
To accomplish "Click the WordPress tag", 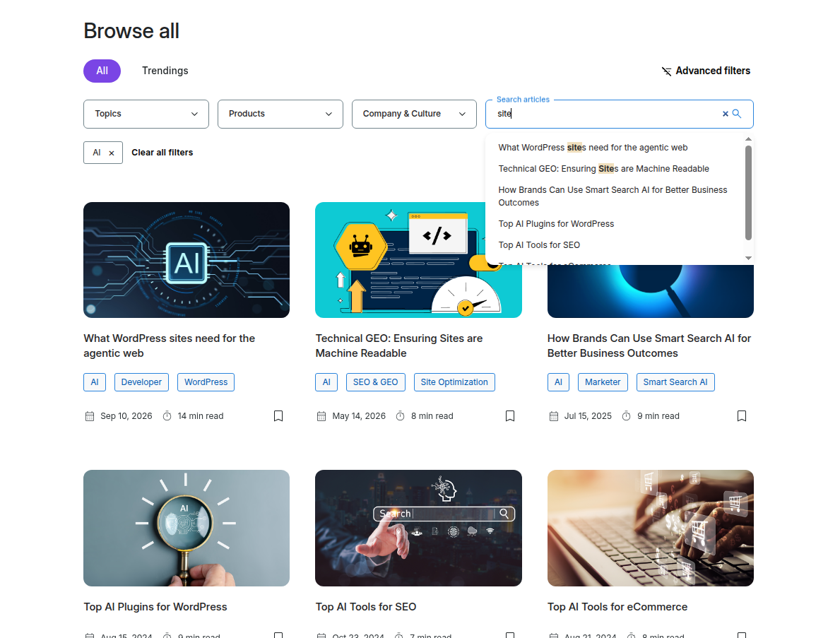I will (x=206, y=382).
